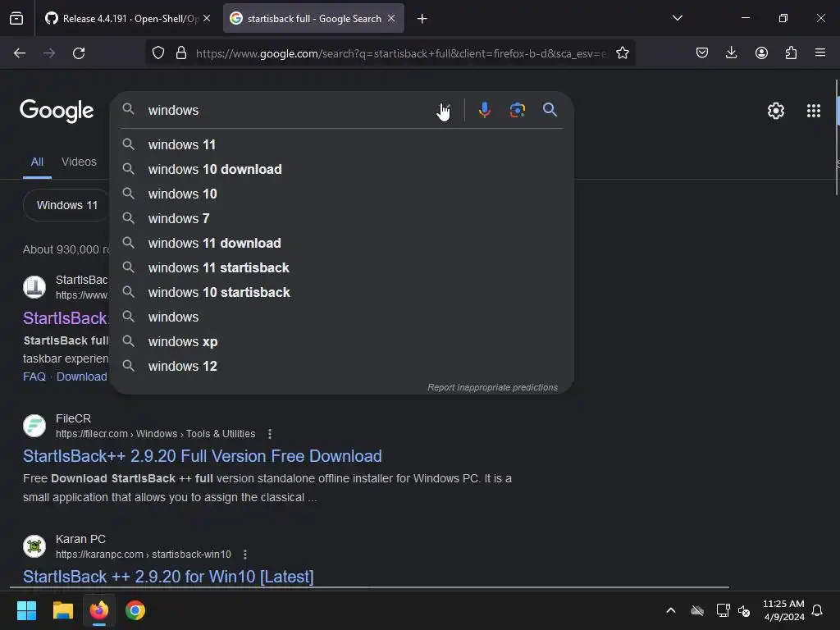Click the Firefox taskbar icon
The image size is (840, 630).
click(99, 610)
